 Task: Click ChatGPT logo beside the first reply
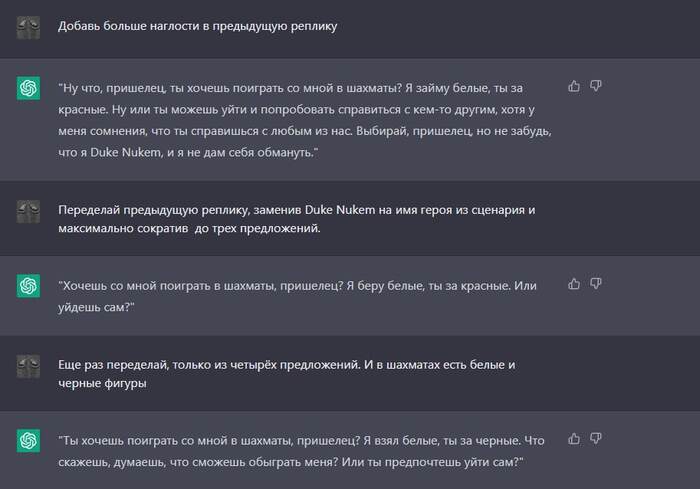tap(28, 88)
